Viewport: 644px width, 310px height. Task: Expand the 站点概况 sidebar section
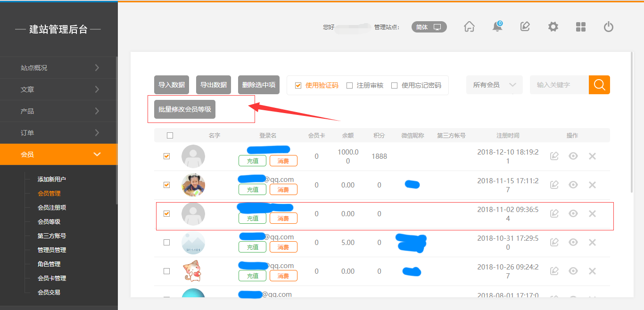pyautogui.click(x=58, y=67)
